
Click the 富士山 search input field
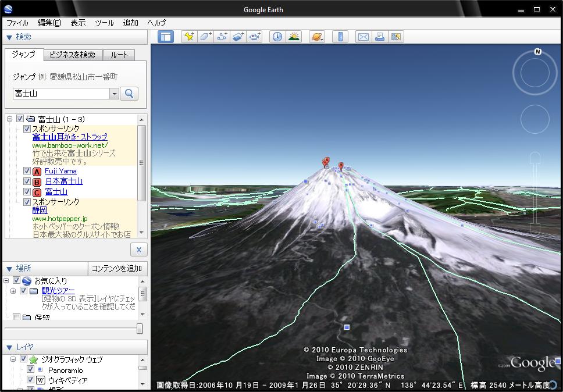point(61,94)
